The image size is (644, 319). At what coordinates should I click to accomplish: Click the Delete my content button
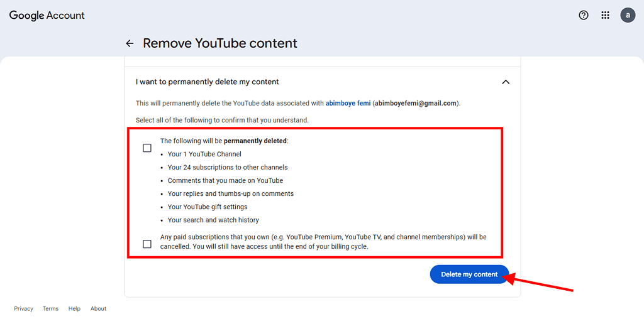click(469, 274)
